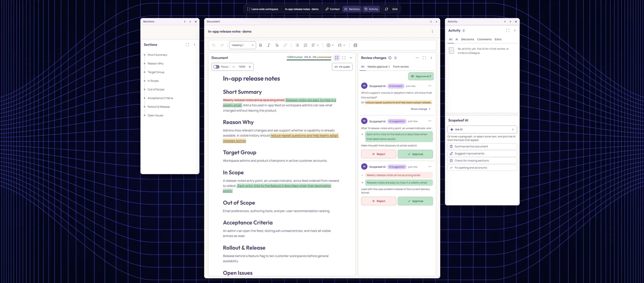
Task: Print the document via printer icon
Action: click(x=355, y=45)
